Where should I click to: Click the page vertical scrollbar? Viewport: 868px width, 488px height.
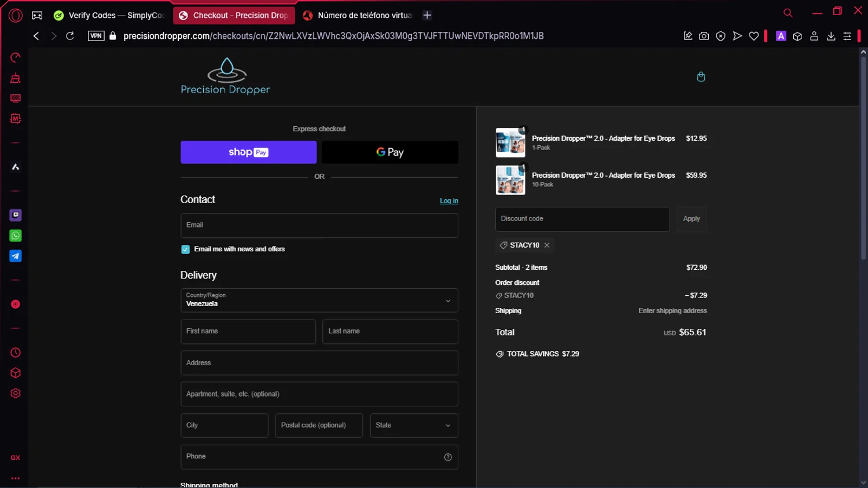863,157
